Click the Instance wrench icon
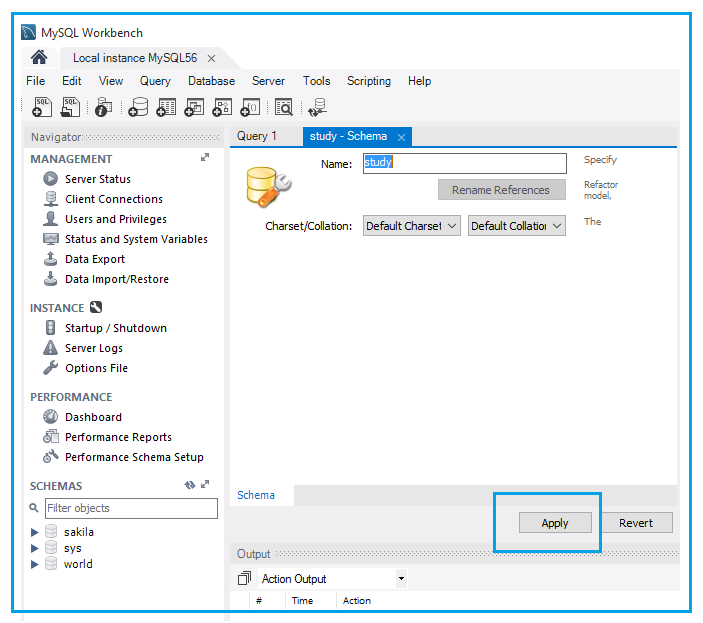Screen dimensions: 703x623 pos(96,307)
